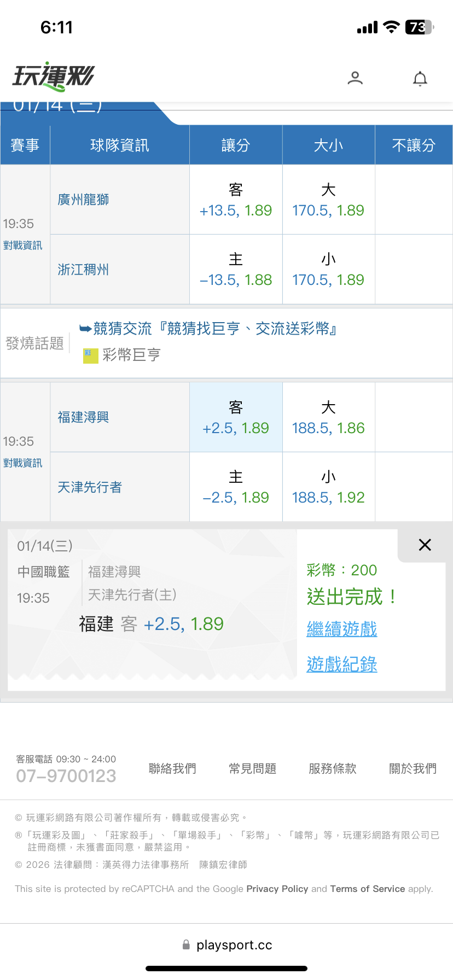Image resolution: width=453 pixels, height=980 pixels.
Task: Click 繼續遊戲 link to continue playing
Action: coord(342,629)
